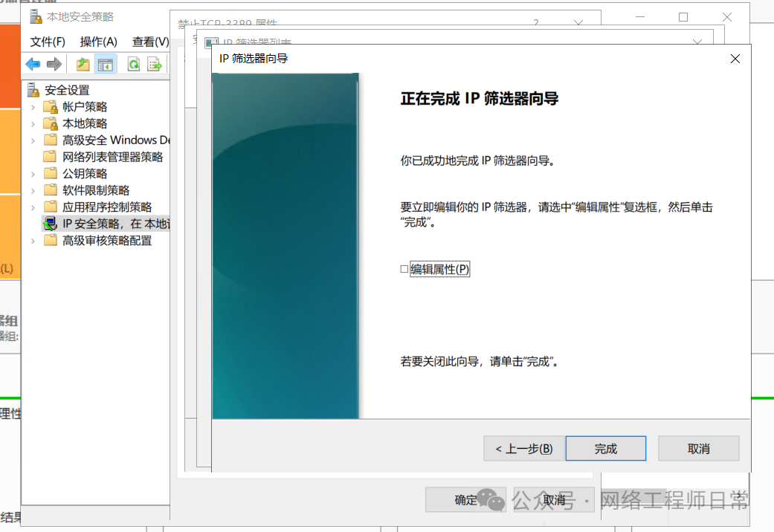Enable the 编辑属性(P) checkbox

pos(404,270)
